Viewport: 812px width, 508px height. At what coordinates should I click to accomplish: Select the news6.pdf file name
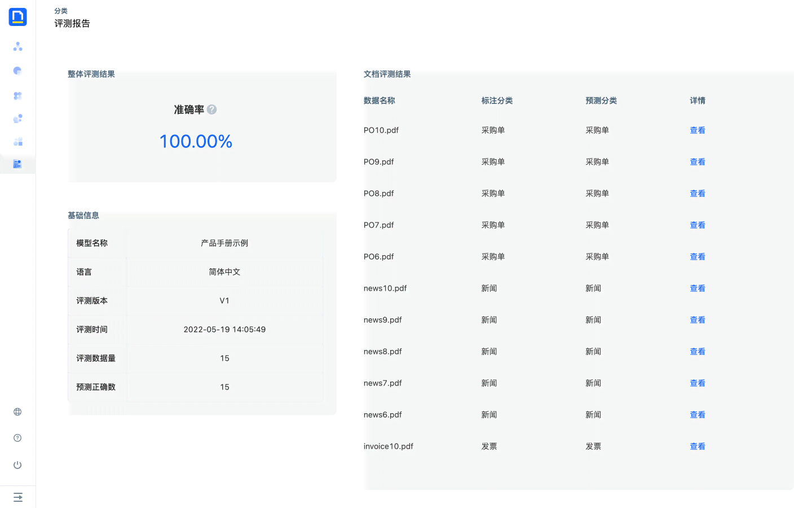click(x=383, y=415)
